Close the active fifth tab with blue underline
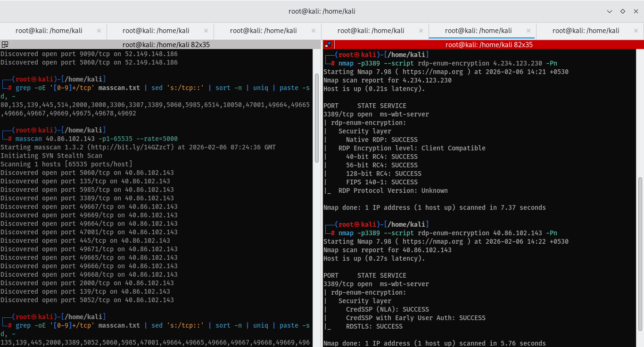 point(528,31)
